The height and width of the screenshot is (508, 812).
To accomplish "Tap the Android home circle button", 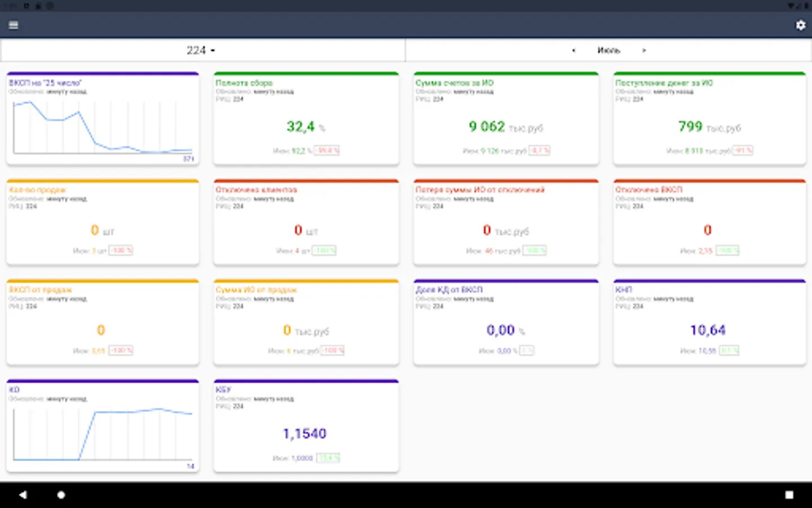I will pyautogui.click(x=61, y=495).
